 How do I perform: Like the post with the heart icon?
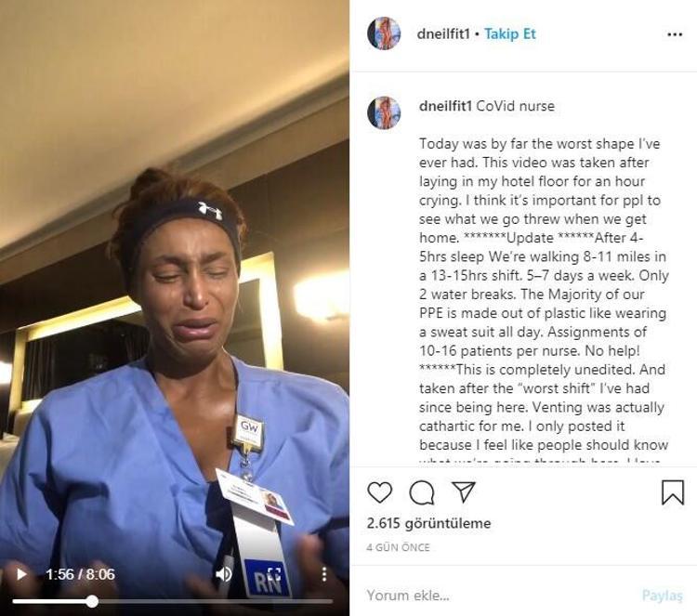click(379, 492)
